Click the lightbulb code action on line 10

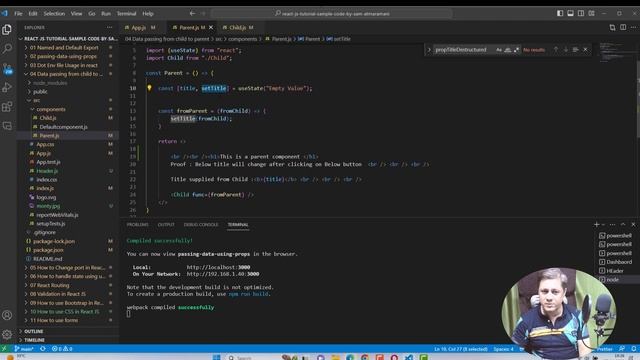point(149,88)
